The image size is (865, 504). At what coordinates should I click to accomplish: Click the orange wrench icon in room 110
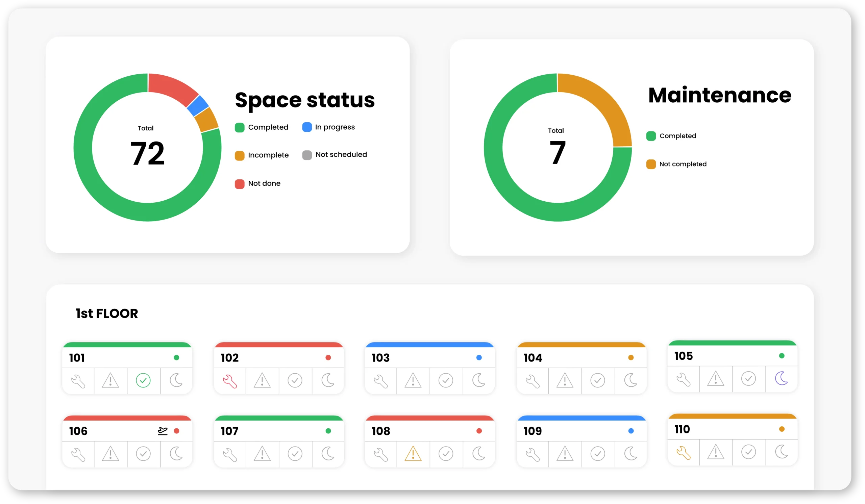[x=684, y=453]
